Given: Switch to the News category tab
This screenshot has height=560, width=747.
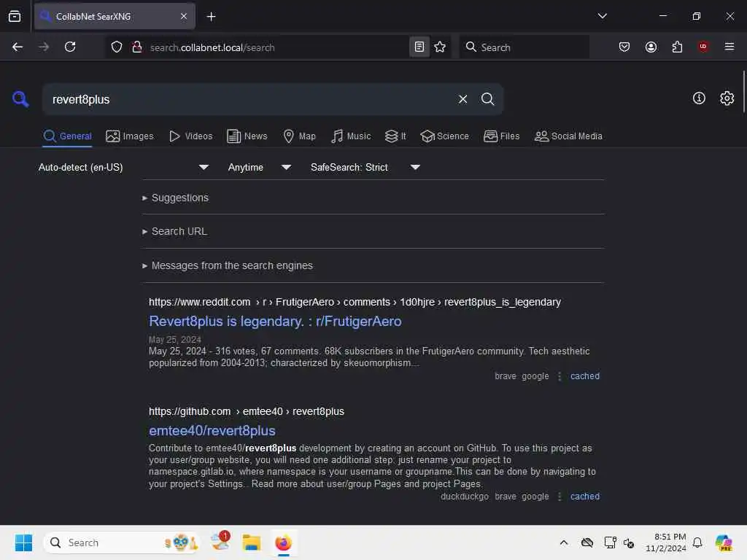Looking at the screenshot, I should point(247,136).
